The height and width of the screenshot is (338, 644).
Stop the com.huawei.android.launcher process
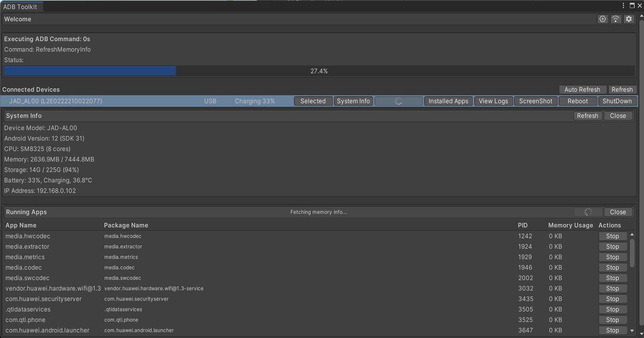pos(612,330)
